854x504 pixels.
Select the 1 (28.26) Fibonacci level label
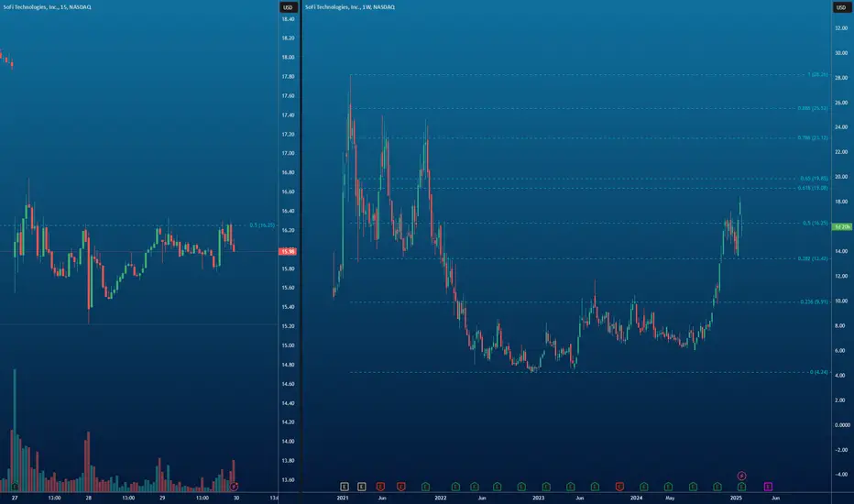pos(817,74)
